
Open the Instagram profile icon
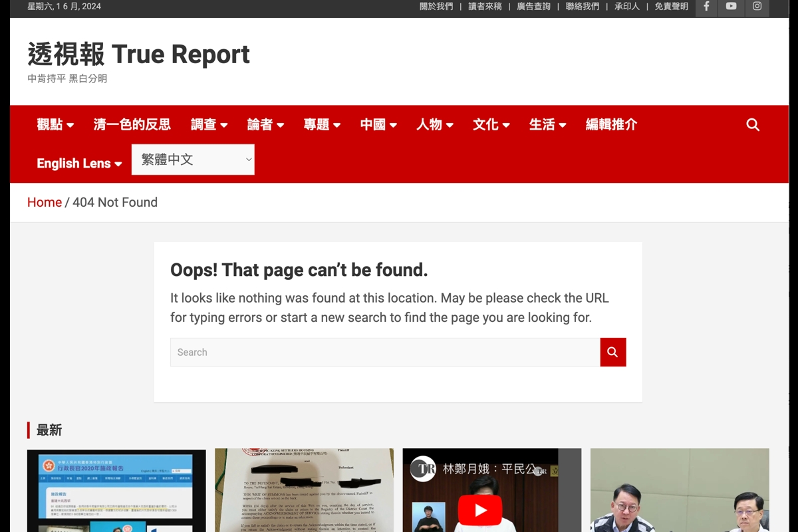point(757,7)
